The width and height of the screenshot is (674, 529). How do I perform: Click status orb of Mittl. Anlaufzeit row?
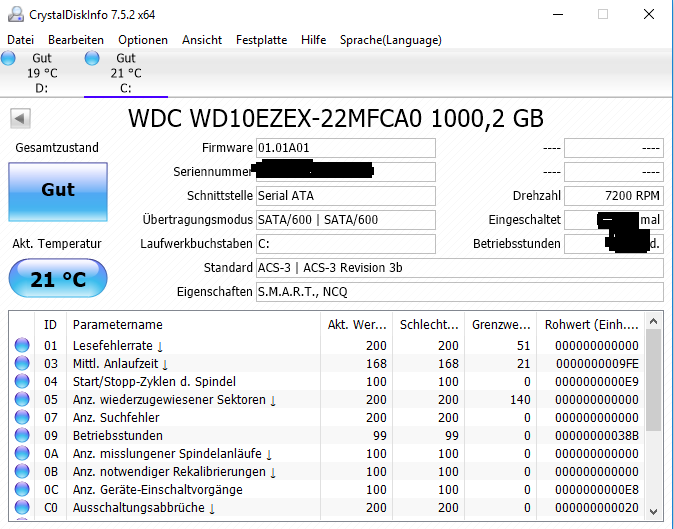[x=22, y=363]
